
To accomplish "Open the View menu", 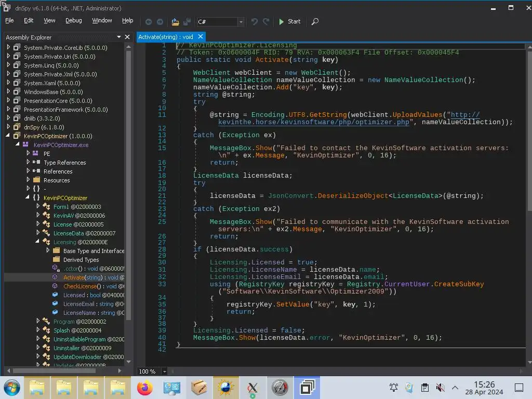I will (x=49, y=20).
